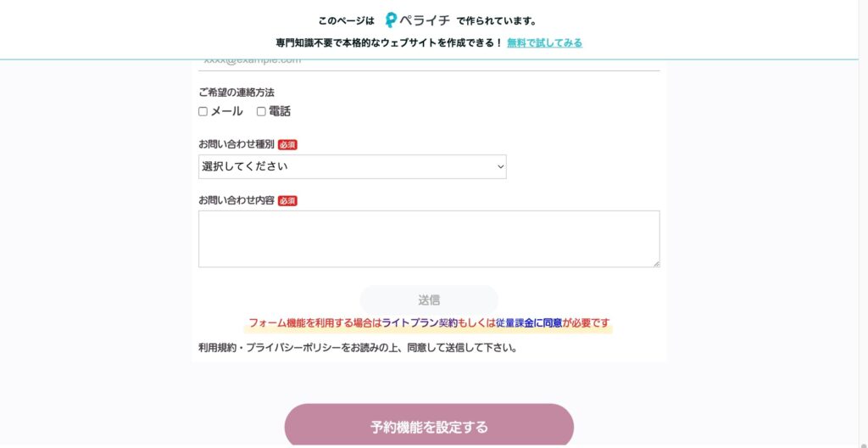
Task: Click the 送信 submit button
Action: [x=429, y=300]
